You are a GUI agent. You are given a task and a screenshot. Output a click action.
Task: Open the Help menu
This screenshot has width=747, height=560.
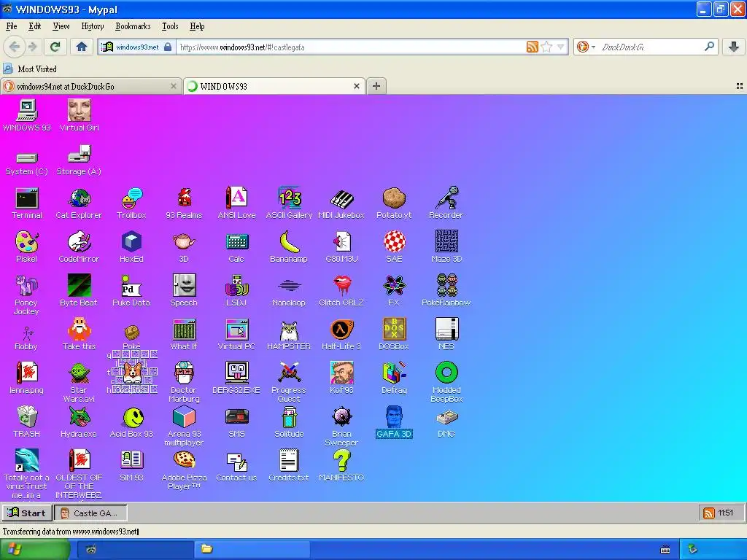coord(197,26)
